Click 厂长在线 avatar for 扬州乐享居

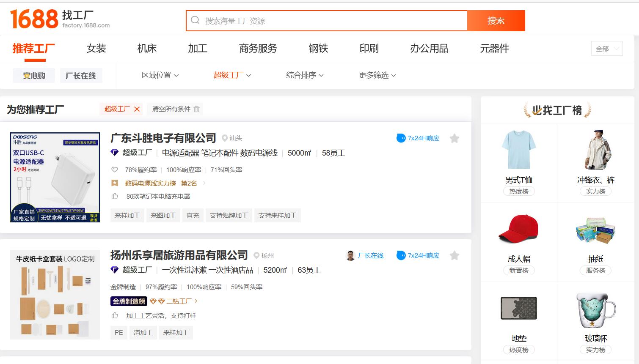tap(350, 255)
